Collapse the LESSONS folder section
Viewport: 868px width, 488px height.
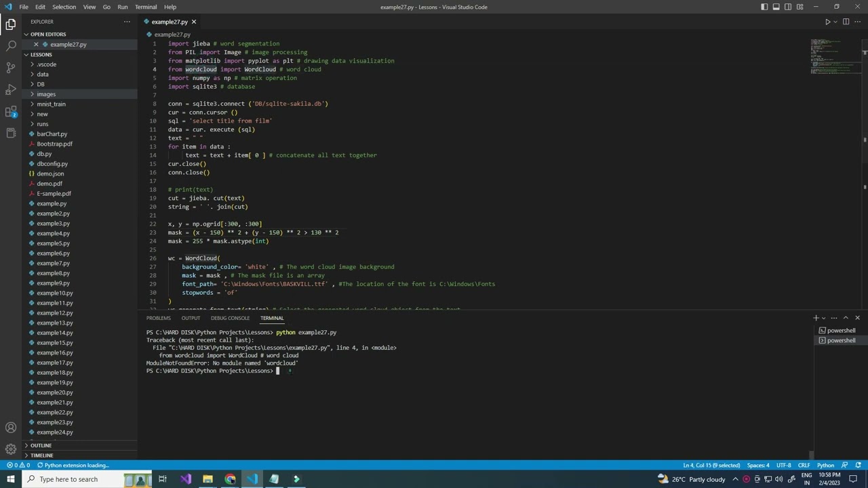tap(79, 55)
